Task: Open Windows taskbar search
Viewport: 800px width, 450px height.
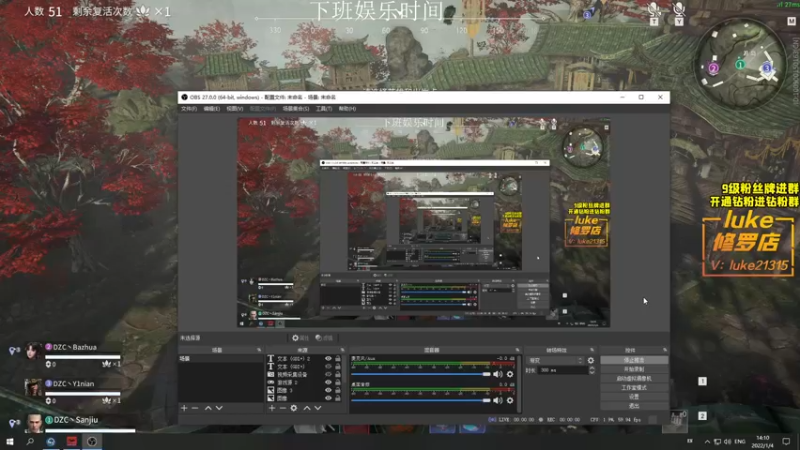Action: 30,441
